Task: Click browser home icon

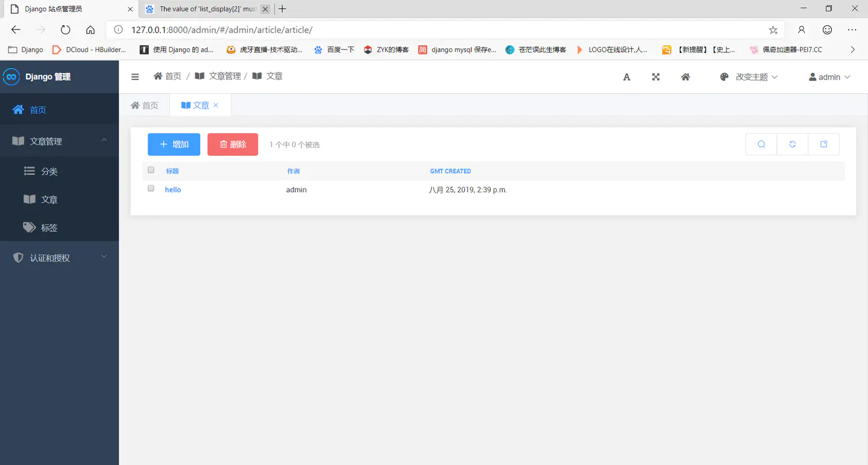Action: (90, 30)
